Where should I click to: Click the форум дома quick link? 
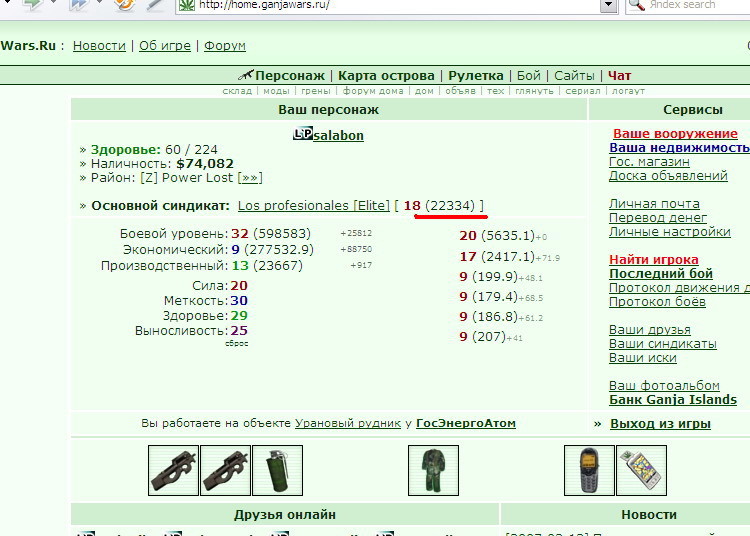(x=373, y=91)
